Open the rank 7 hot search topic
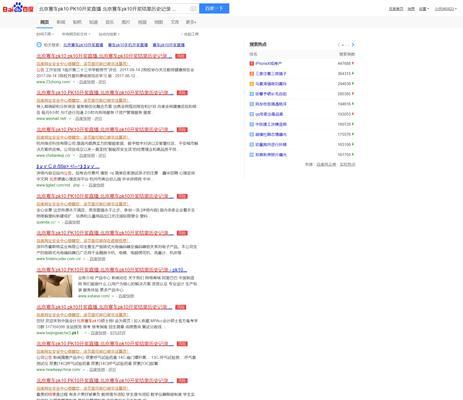The height and width of the screenshot is (400, 463). pyautogui.click(x=271, y=124)
